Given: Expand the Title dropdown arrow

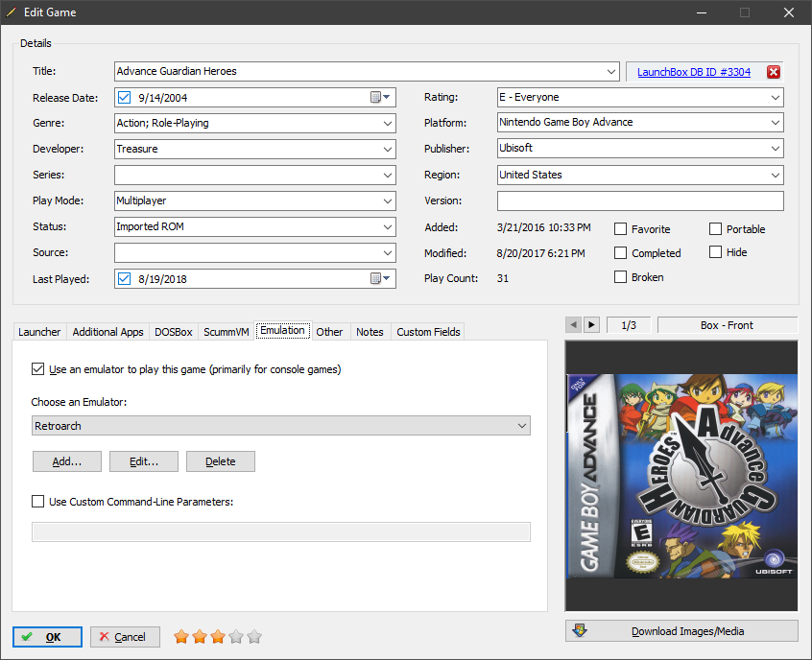Looking at the screenshot, I should (x=611, y=71).
